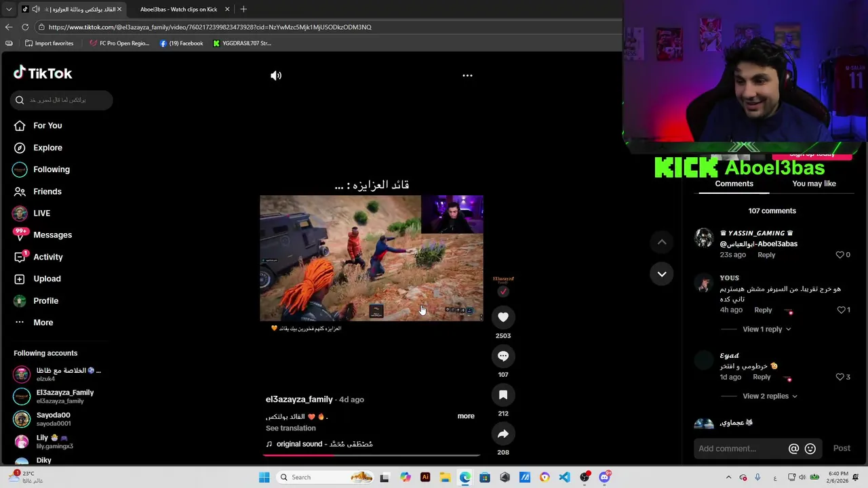This screenshot has width=868, height=488.
Task: Like Eyad's comment
Action: click(x=840, y=377)
